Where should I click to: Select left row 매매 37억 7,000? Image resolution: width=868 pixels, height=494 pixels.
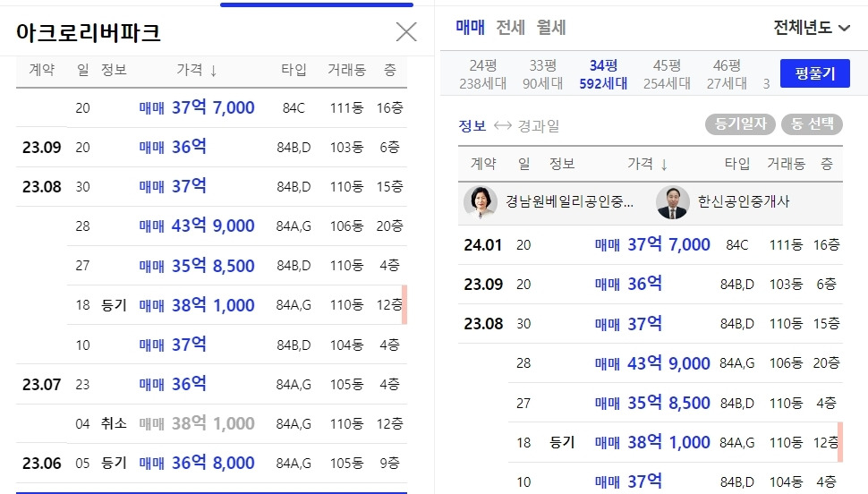coord(211,108)
